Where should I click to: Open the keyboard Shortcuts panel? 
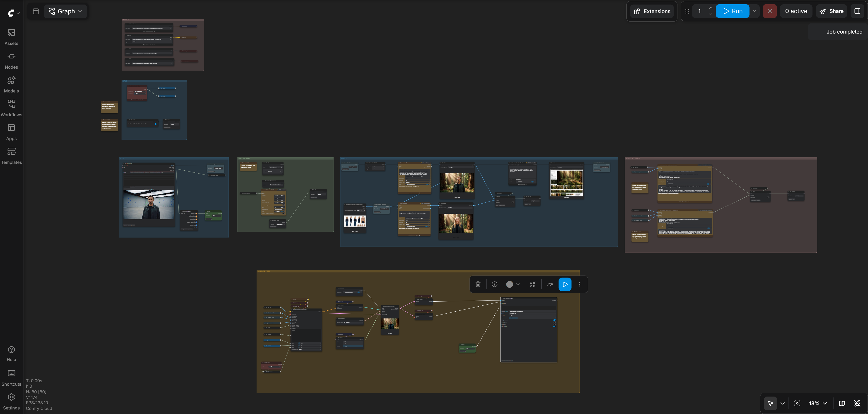[12, 378]
